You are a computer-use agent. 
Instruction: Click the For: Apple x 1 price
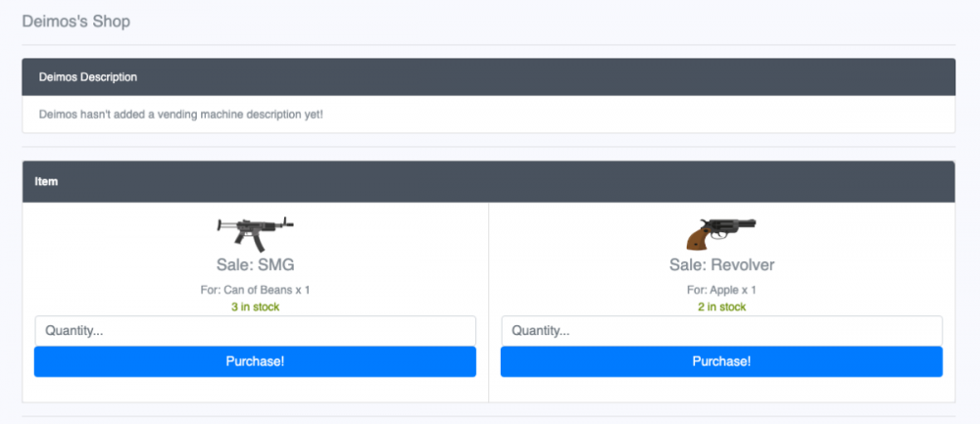pyautogui.click(x=721, y=290)
